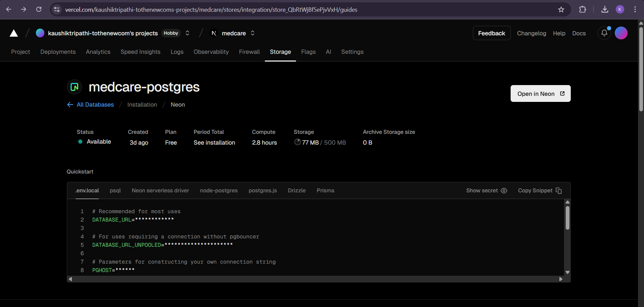Click the Neon logo beside medcare-postgres
Viewport: 644px width, 307px height.
tap(75, 87)
